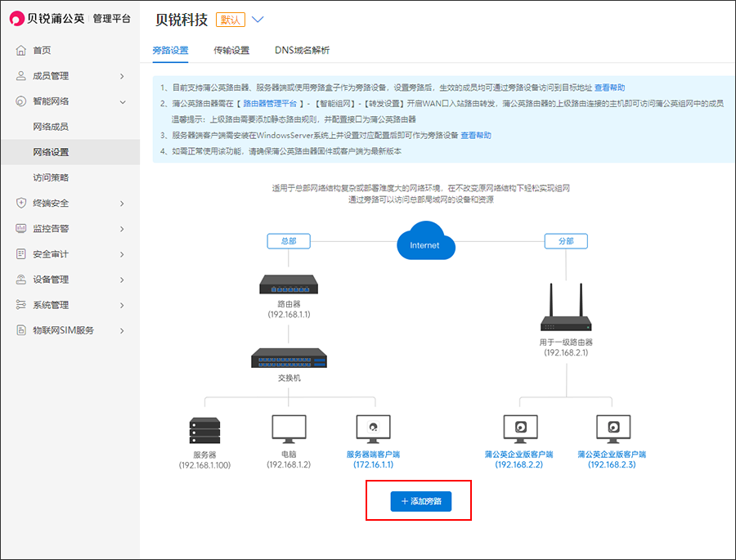Click the Internet cloud icon
The width and height of the screenshot is (736, 560).
[426, 240]
